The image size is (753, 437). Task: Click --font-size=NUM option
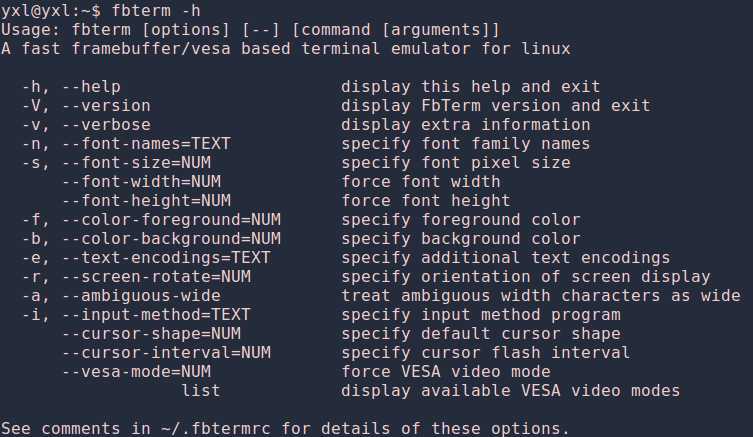(x=136, y=163)
